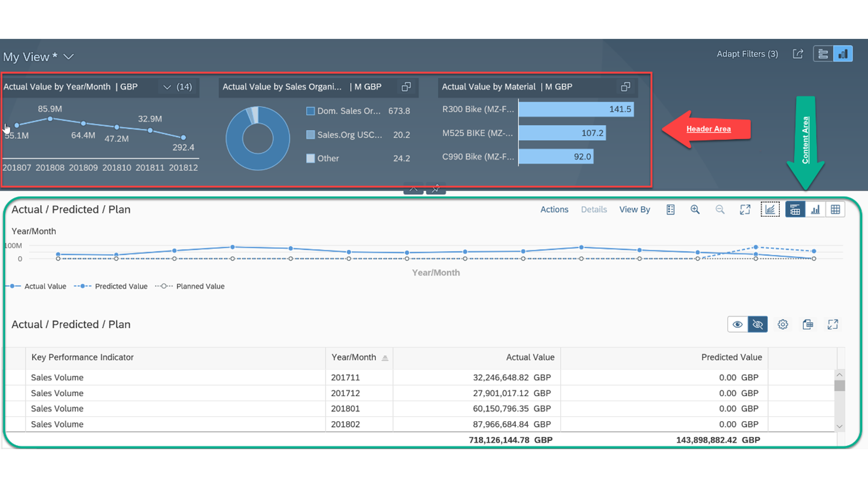The image size is (868, 488).
Task: Toggle the chart legend icon
Action: click(x=670, y=210)
